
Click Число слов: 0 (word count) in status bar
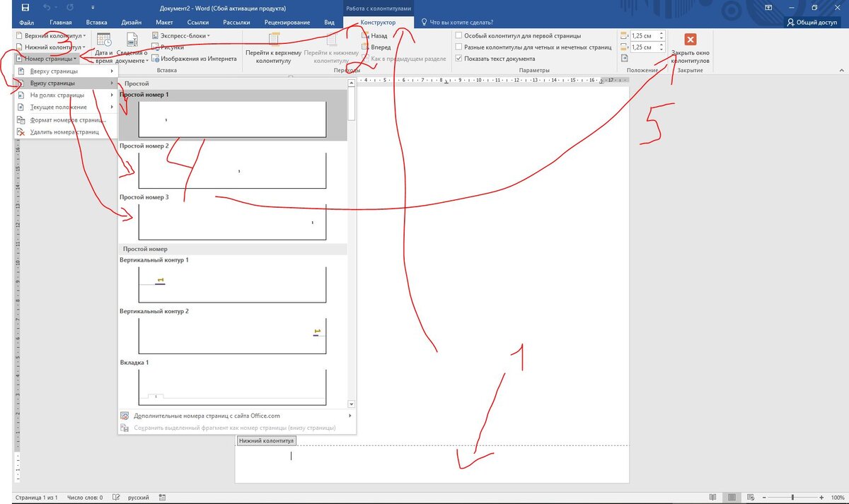point(85,498)
